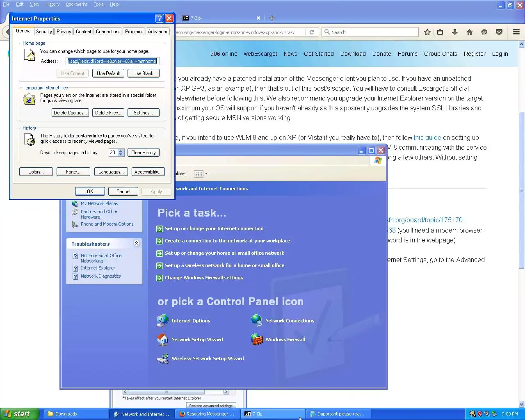This screenshot has height=420, width=525.
Task: Open the Languages dialog button
Action: click(x=111, y=172)
